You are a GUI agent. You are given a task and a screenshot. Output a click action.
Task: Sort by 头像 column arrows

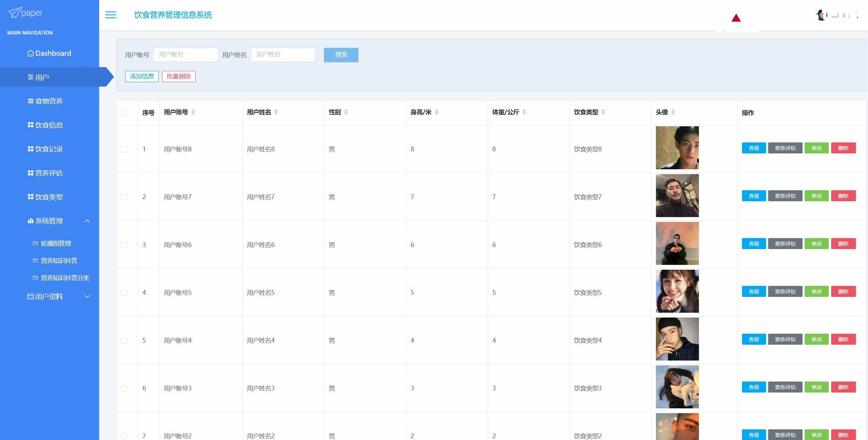coord(673,112)
